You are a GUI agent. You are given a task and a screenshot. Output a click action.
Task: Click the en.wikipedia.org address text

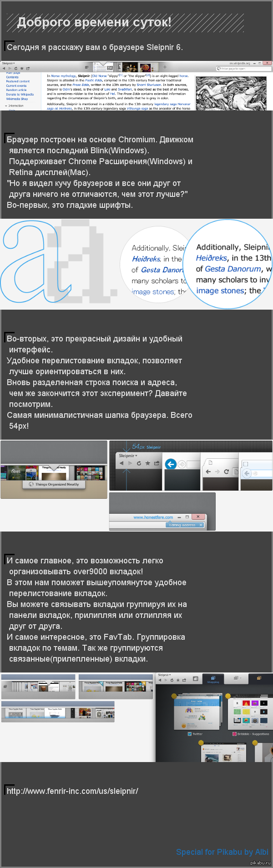tap(240, 64)
